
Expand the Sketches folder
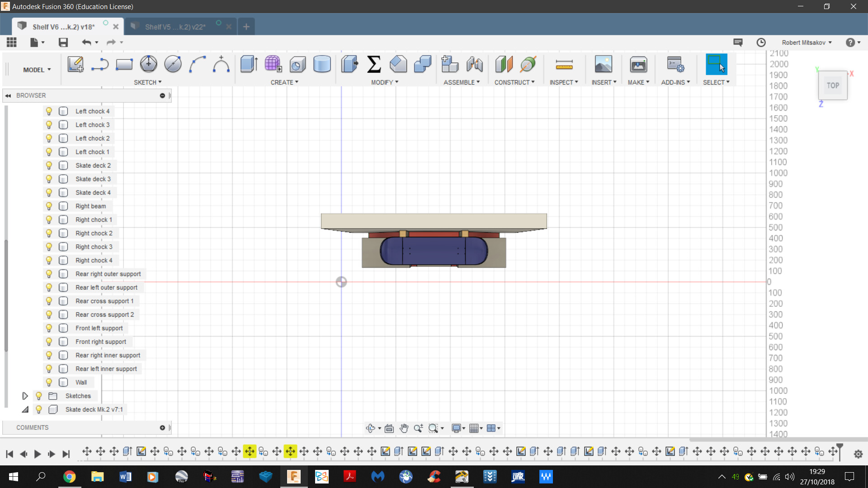point(25,396)
